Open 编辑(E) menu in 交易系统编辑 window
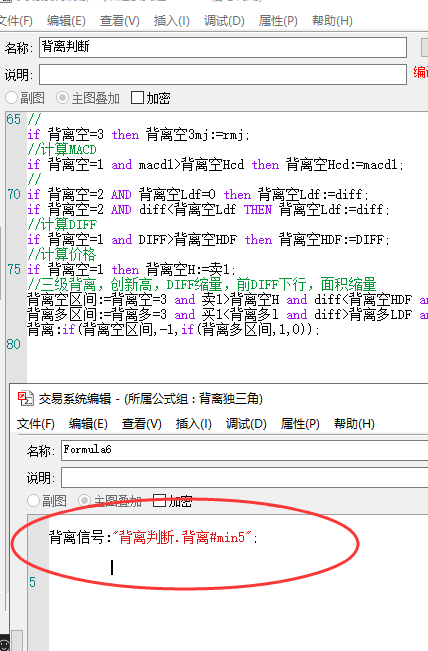Viewport: 428px width, 651px height. (88, 424)
